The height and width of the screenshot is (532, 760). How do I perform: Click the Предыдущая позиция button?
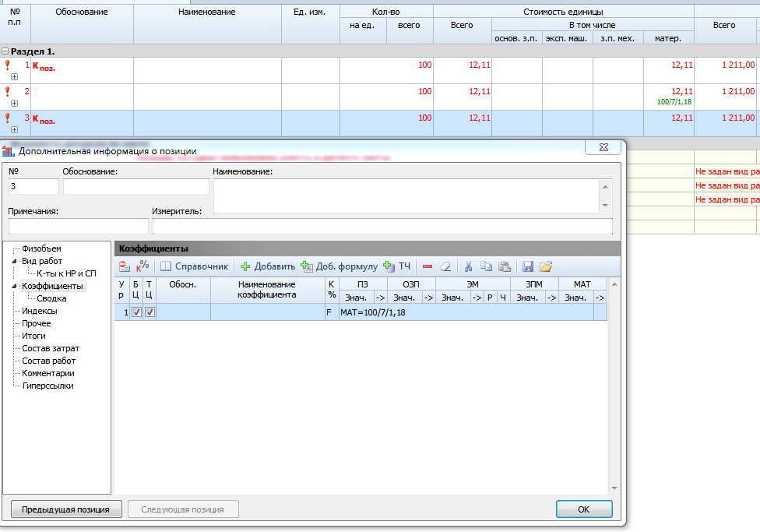pyautogui.click(x=66, y=509)
